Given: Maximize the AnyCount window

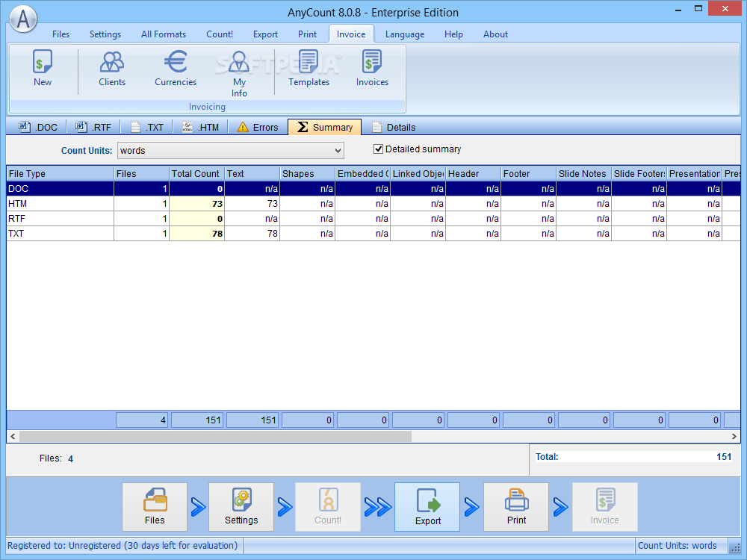Looking at the screenshot, I should [x=698, y=8].
